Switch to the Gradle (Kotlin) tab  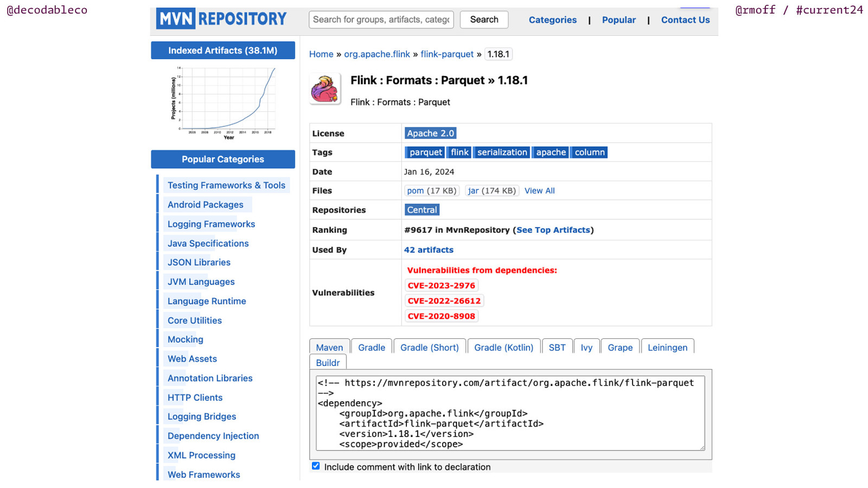[x=503, y=347]
